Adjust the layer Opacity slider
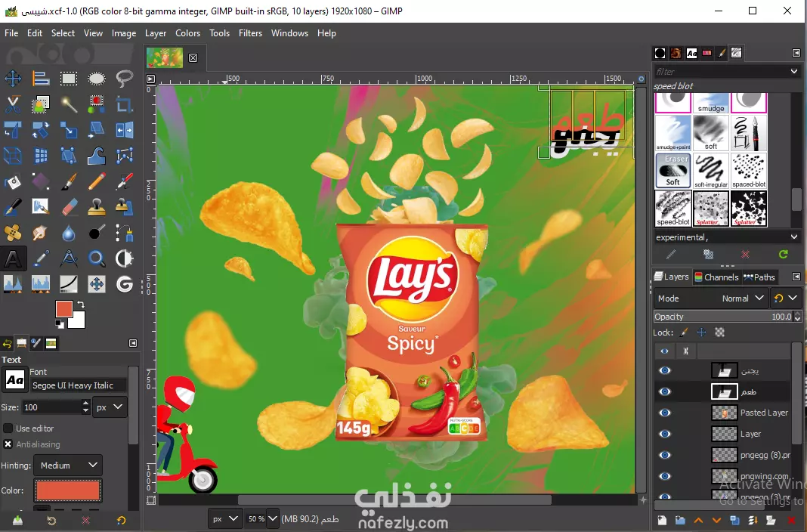 [x=724, y=317]
